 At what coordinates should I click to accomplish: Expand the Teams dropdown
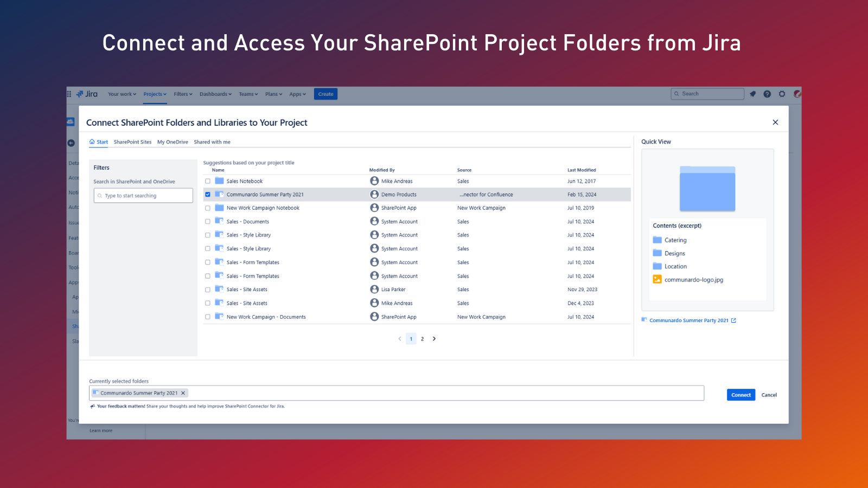pos(248,94)
